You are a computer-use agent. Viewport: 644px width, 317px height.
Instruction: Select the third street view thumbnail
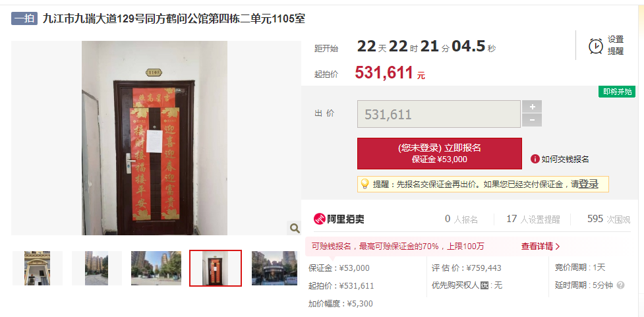pos(156,268)
